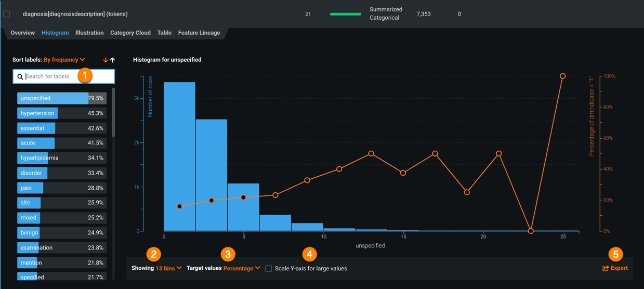Click the Export icon

click(x=606, y=269)
